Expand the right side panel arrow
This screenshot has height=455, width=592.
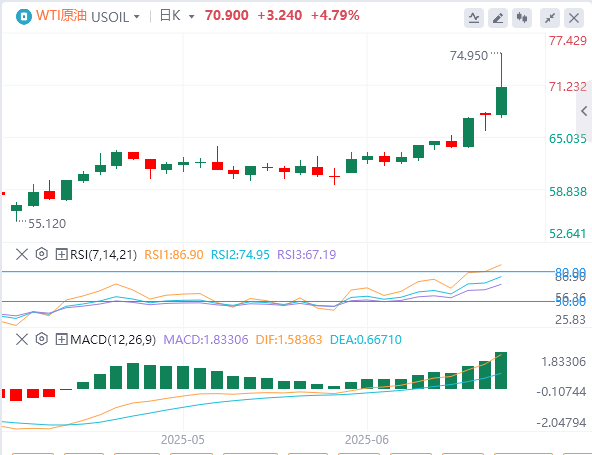[x=584, y=111]
